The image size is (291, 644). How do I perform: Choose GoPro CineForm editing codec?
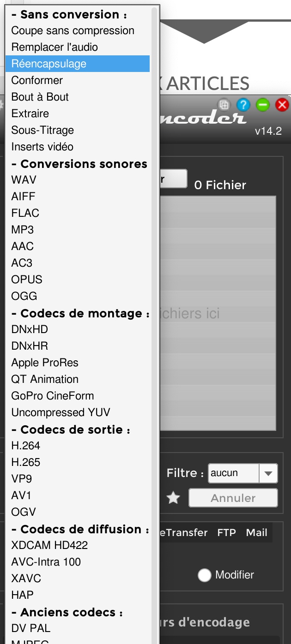point(53,396)
